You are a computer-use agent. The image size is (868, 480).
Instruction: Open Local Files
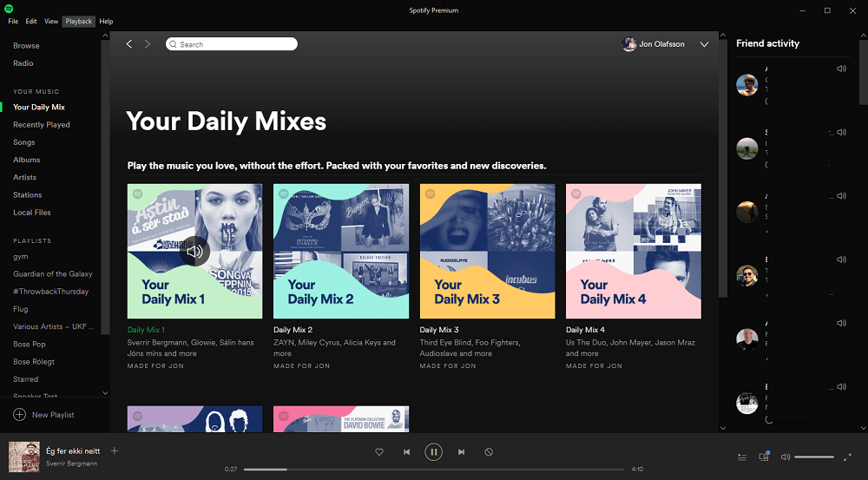click(x=31, y=213)
